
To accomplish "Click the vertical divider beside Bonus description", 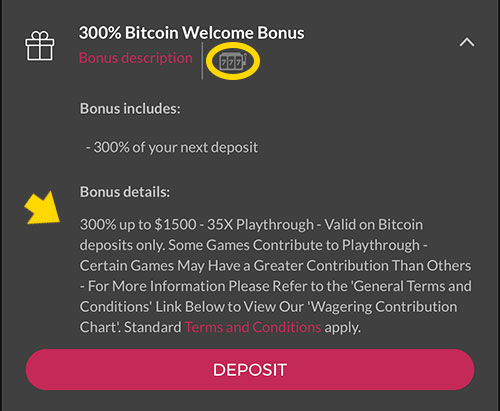I will point(202,61).
